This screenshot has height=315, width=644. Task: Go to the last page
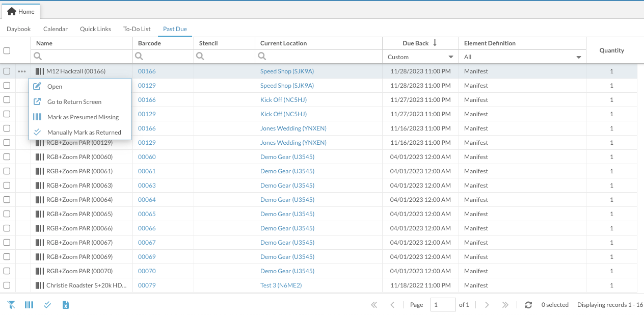pyautogui.click(x=505, y=305)
